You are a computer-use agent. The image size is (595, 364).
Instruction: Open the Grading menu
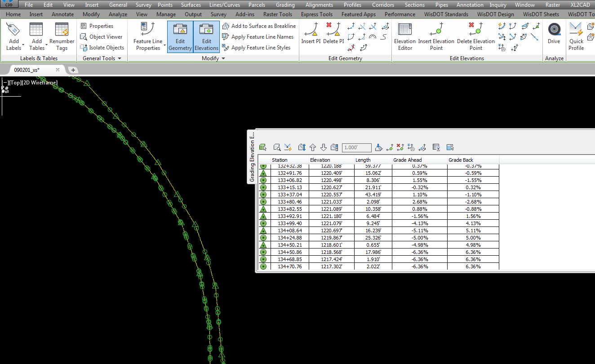pos(285,4)
